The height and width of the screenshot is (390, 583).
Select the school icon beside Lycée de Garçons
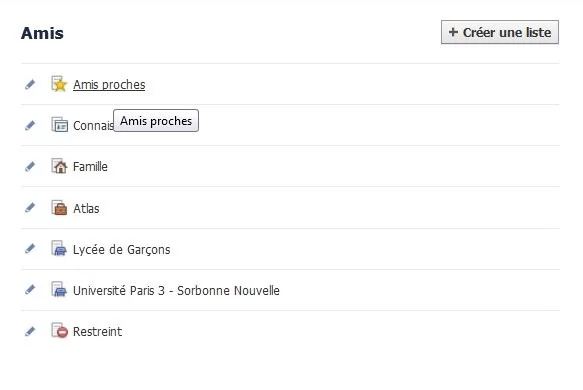click(x=59, y=248)
